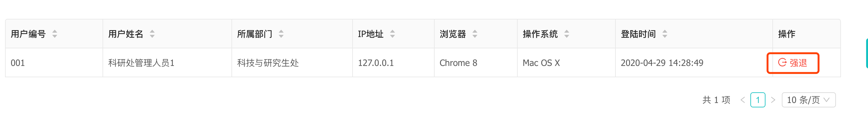Go to next page arrow
This screenshot has width=868, height=130.
tap(773, 100)
